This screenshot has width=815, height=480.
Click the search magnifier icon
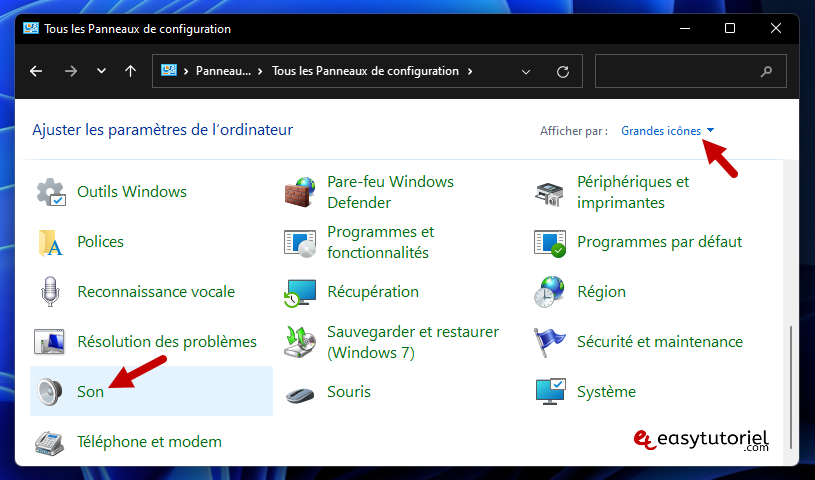(x=766, y=71)
